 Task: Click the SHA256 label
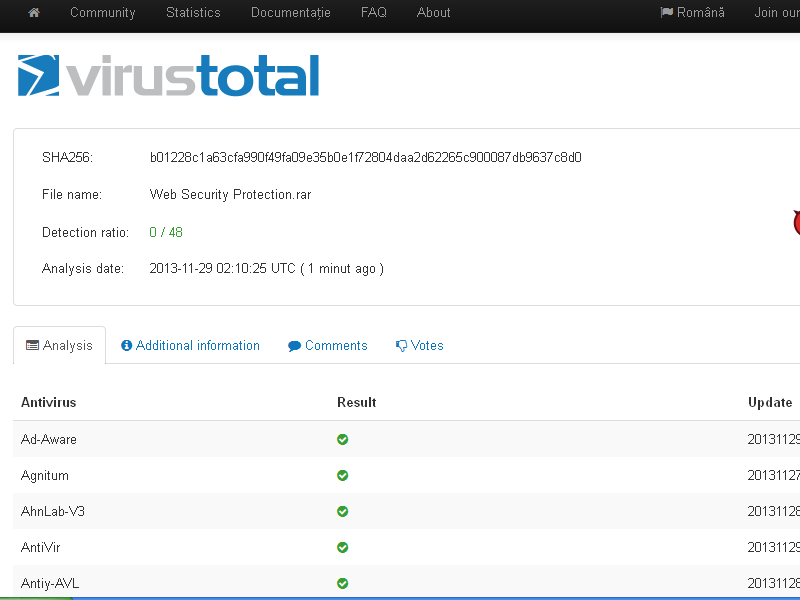click(x=67, y=157)
